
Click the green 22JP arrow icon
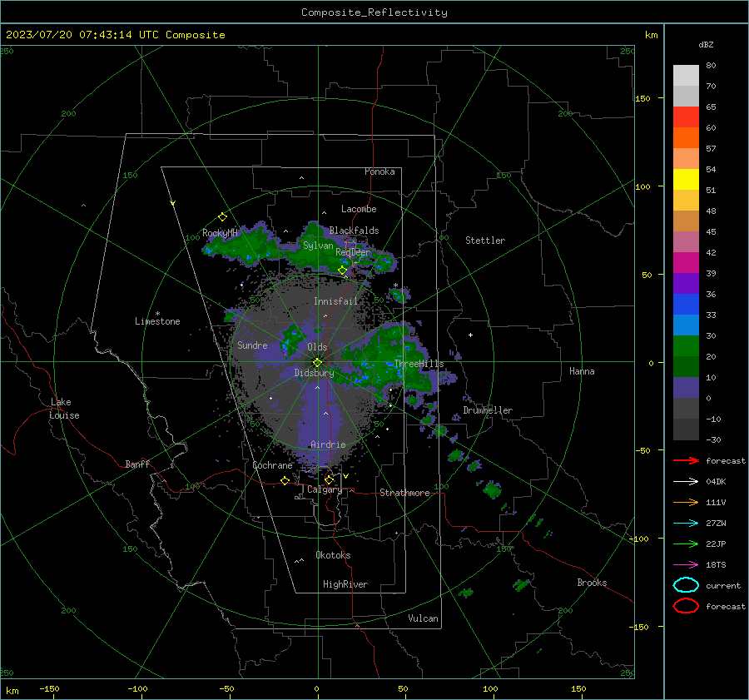point(686,544)
